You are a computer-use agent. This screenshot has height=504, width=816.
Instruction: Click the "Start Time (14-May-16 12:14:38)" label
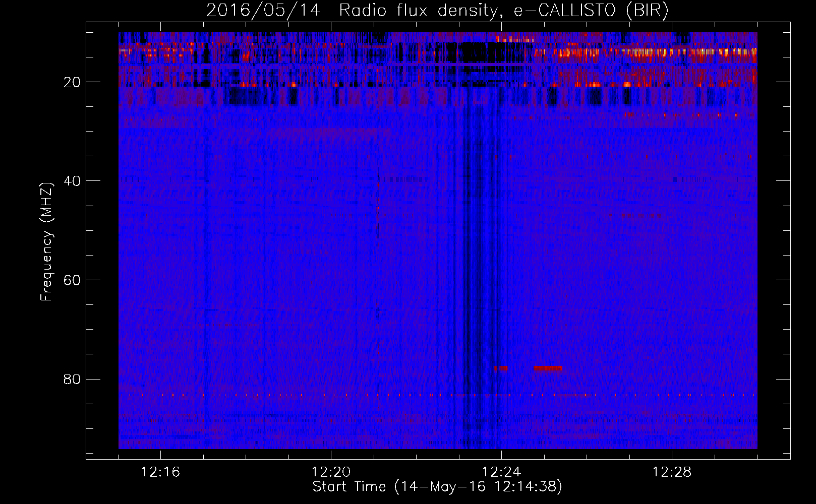tap(437, 486)
